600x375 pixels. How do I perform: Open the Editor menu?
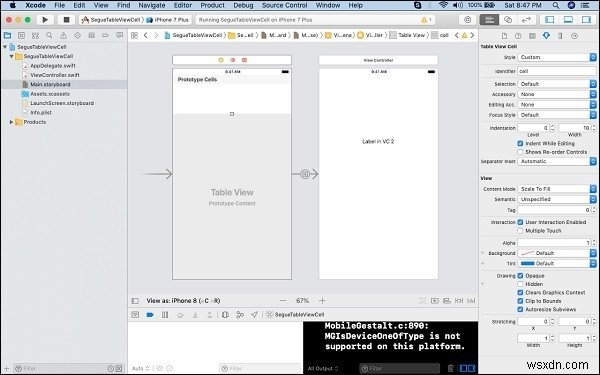point(183,5)
